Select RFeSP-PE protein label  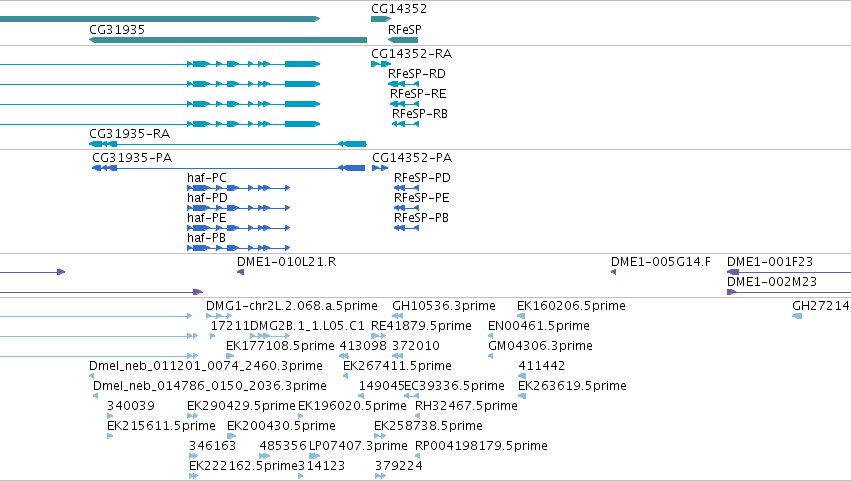point(422,198)
